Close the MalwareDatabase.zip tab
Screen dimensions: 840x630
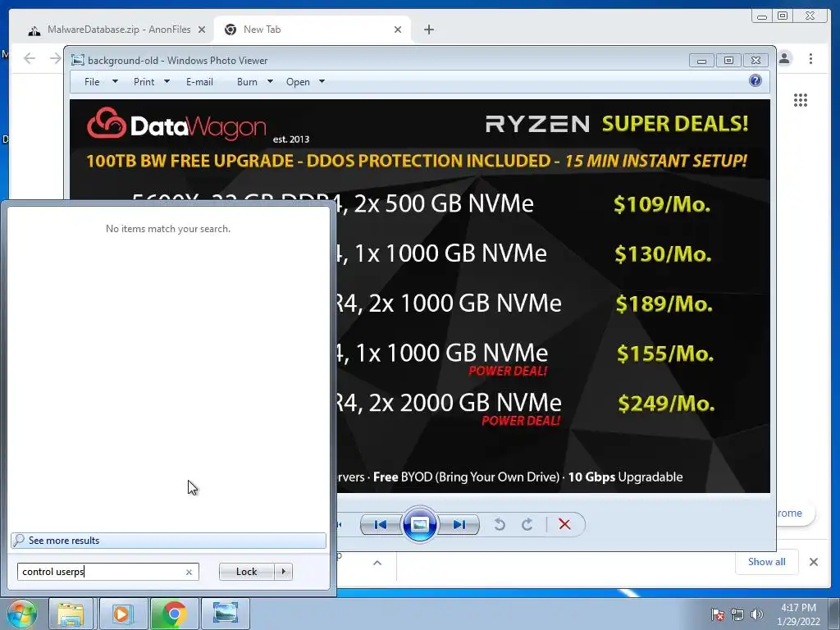click(202, 30)
